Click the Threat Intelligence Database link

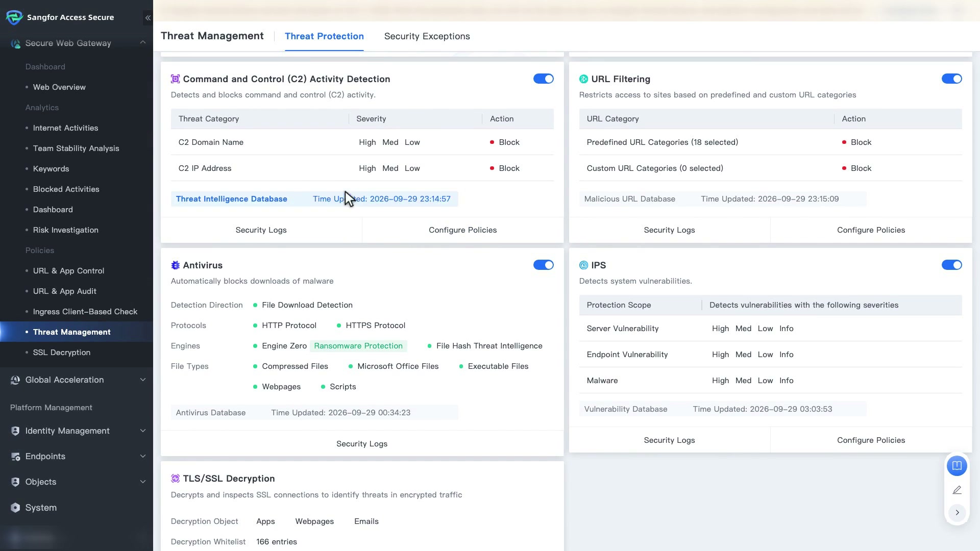tap(232, 199)
